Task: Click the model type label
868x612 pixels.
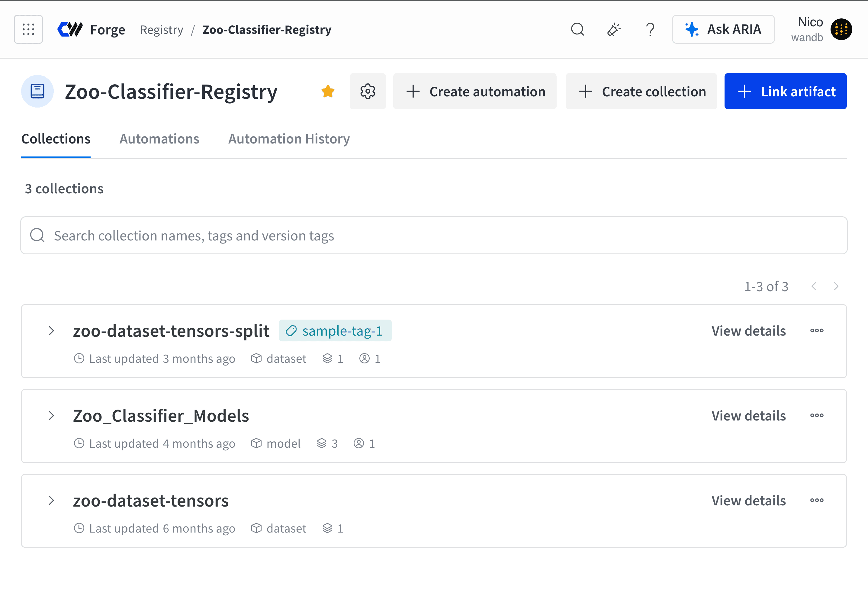Action: [283, 443]
